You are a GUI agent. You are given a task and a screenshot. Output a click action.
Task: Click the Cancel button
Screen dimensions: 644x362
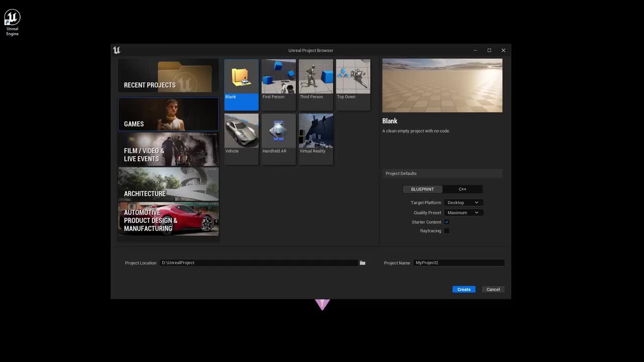493,289
